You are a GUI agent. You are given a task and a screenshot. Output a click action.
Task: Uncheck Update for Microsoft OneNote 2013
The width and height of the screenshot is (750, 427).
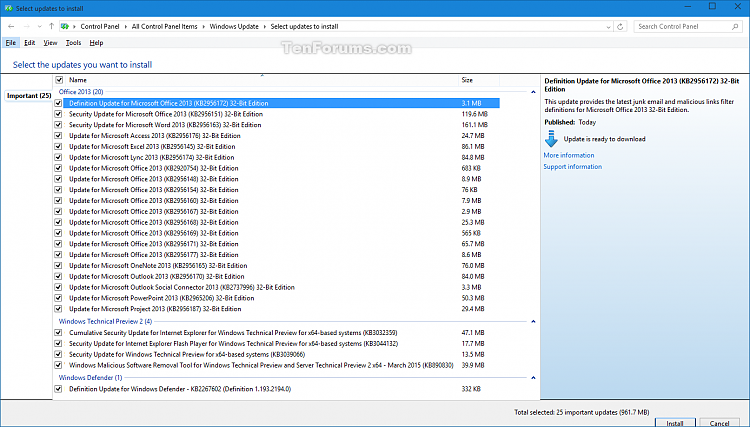tap(58, 266)
